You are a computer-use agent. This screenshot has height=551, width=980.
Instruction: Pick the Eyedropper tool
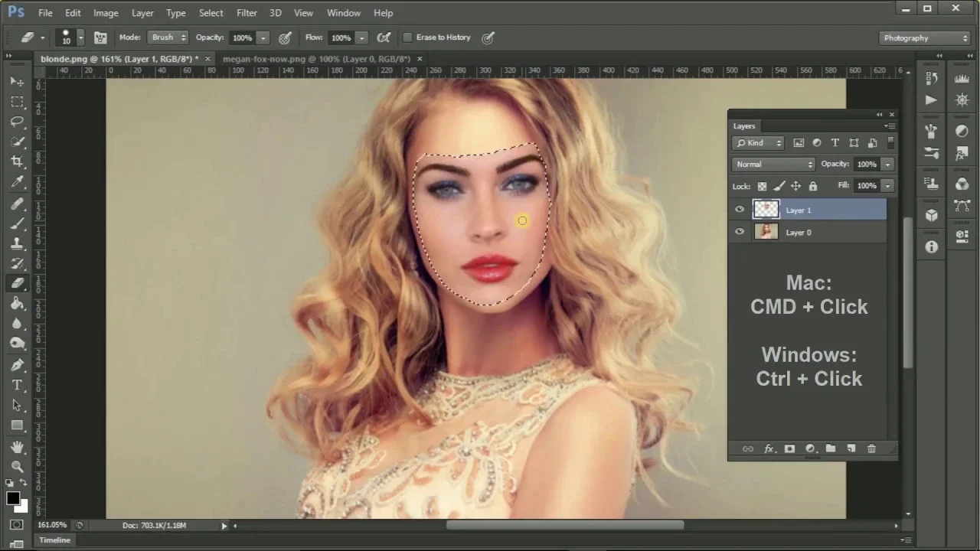(17, 182)
